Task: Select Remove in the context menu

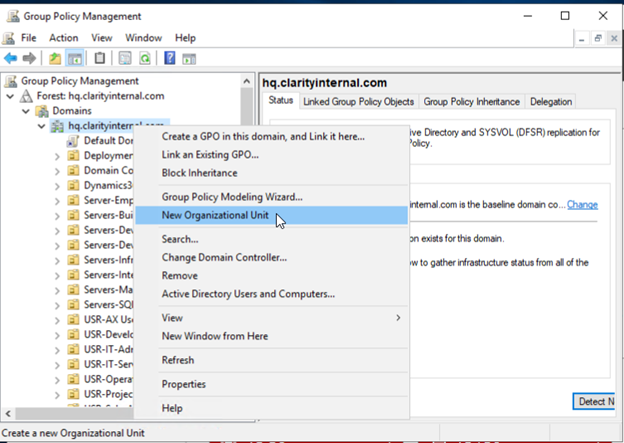Action: pos(271,276)
